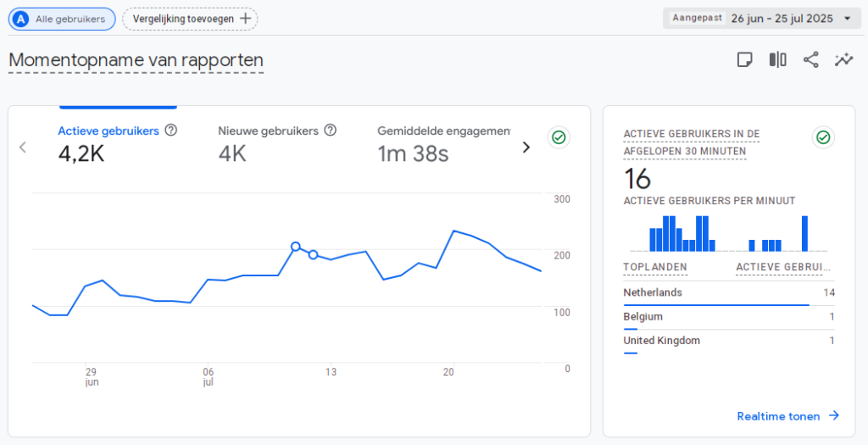Open help for Nieuwe gebruikers
This screenshot has width=868, height=445.
(331, 130)
